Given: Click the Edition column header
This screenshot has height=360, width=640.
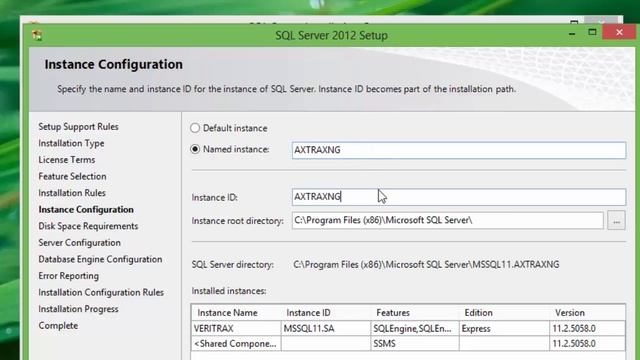Looking at the screenshot, I should click(504, 313).
